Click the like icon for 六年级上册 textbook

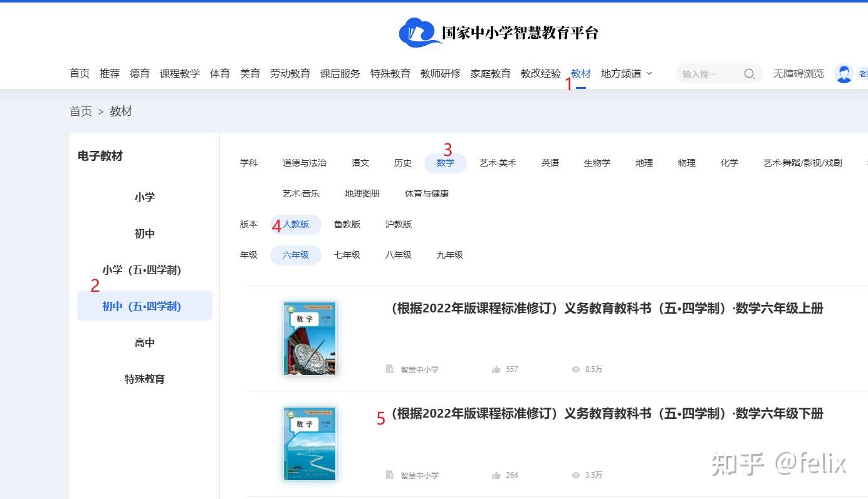(x=496, y=369)
